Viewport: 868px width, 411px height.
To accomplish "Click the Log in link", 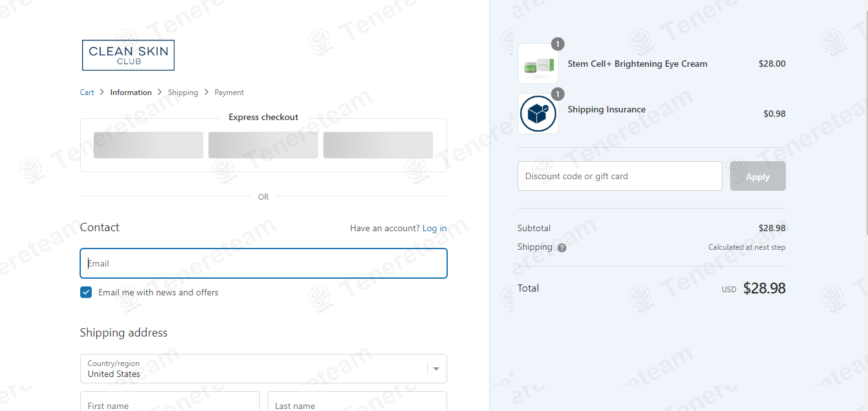I will click(x=434, y=228).
